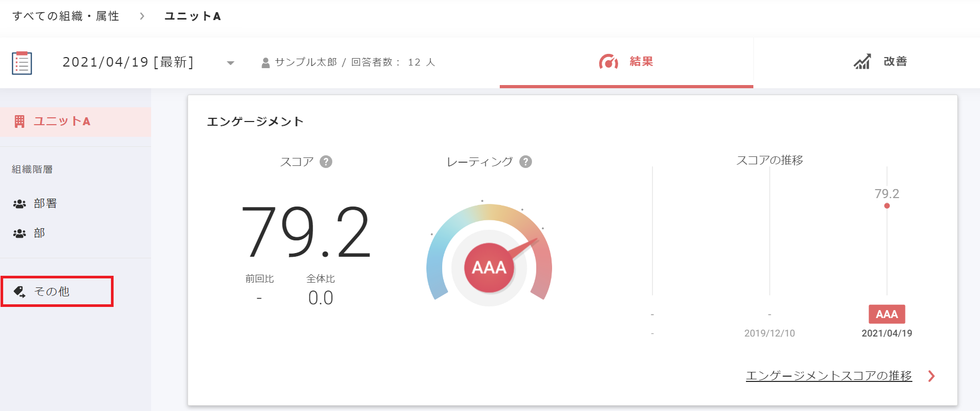The height and width of the screenshot is (411, 980).
Task: Click the building icon next to ユニットA
Action: point(20,121)
